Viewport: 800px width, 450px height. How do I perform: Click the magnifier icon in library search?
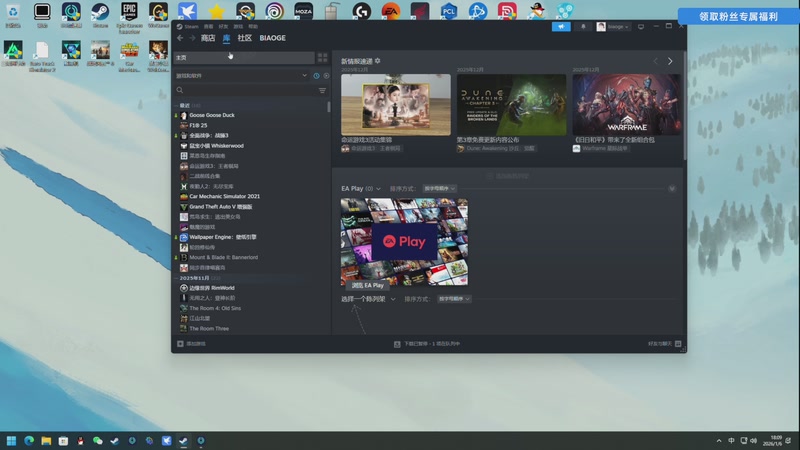[180, 90]
